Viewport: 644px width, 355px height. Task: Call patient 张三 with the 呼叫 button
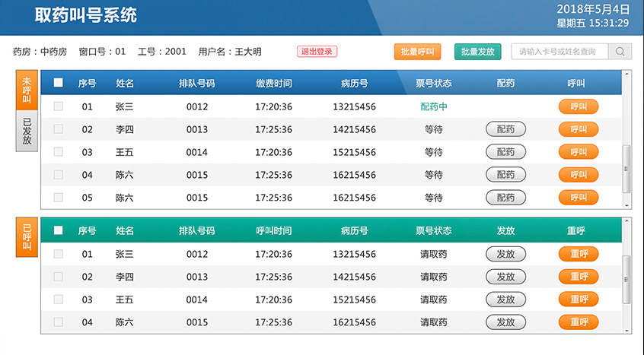579,106
